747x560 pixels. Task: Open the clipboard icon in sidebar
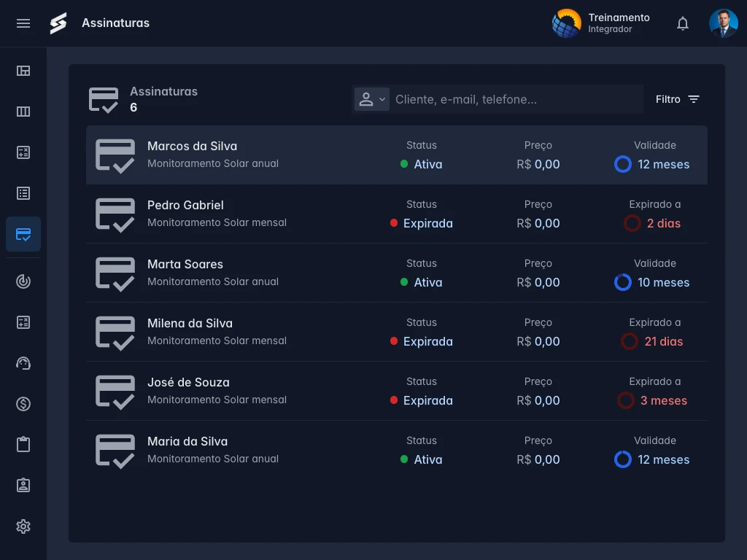pos(23,445)
